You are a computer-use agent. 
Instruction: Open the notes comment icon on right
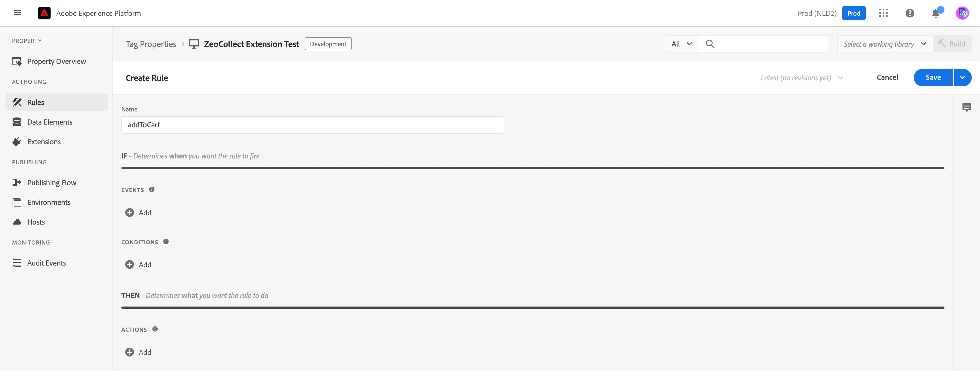pos(966,108)
